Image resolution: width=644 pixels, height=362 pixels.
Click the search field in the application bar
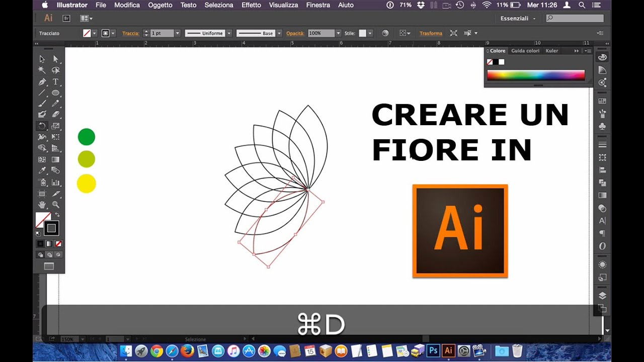pos(575,18)
